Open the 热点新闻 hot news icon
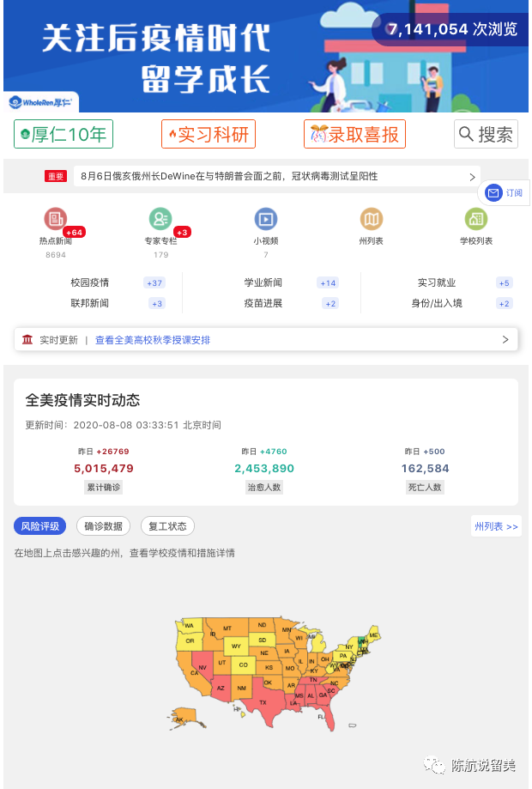Screen dimensions: 532x789 click(x=56, y=219)
